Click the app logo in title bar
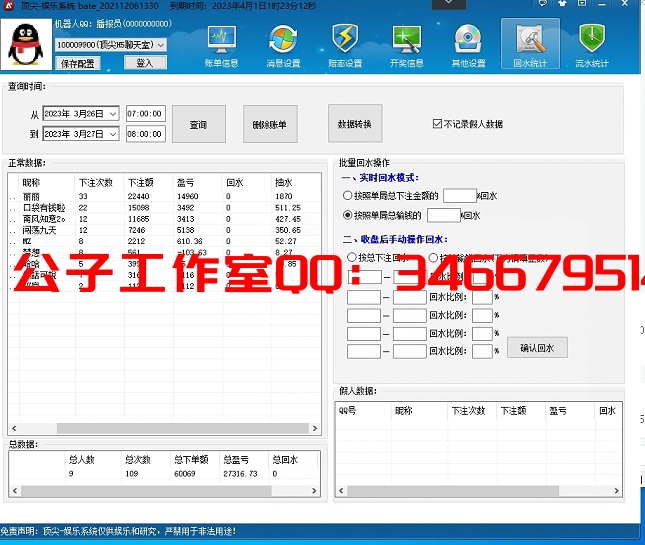This screenshot has height=545, width=645. pyautogui.click(x=8, y=5)
